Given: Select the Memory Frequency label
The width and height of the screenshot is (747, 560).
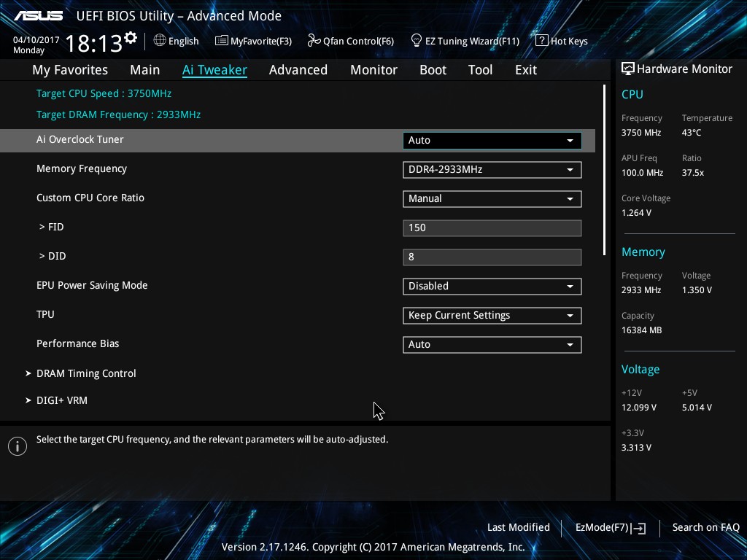Looking at the screenshot, I should point(82,168).
